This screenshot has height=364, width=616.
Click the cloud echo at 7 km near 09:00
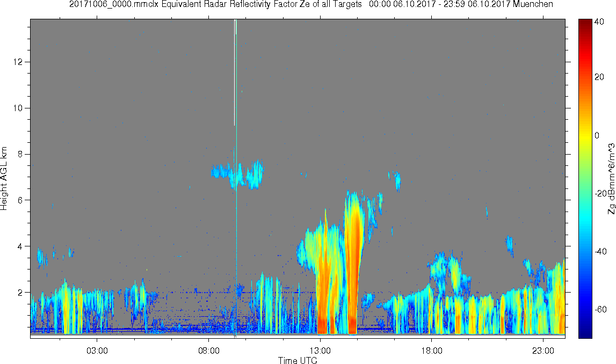pos(238,174)
